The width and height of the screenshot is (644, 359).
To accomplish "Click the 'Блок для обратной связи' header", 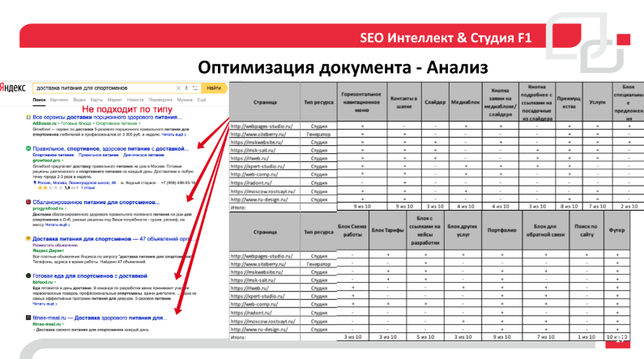I will pyautogui.click(x=545, y=230).
